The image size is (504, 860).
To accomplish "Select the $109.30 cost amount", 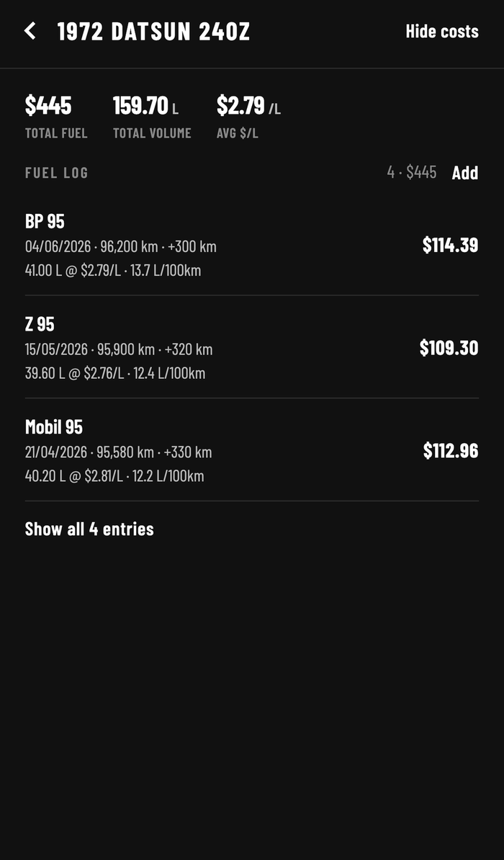I will (x=449, y=348).
